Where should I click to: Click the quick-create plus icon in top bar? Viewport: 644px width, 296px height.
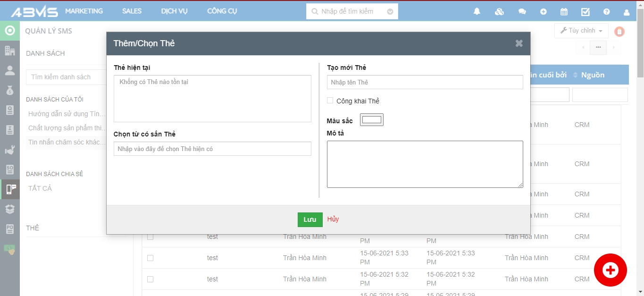[x=544, y=12]
